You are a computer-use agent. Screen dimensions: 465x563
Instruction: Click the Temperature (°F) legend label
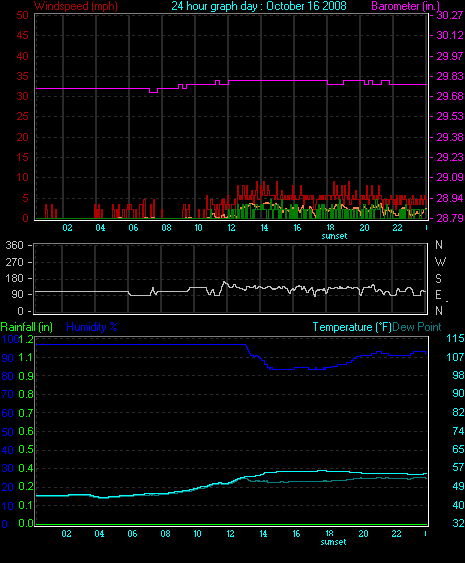pyautogui.click(x=352, y=327)
